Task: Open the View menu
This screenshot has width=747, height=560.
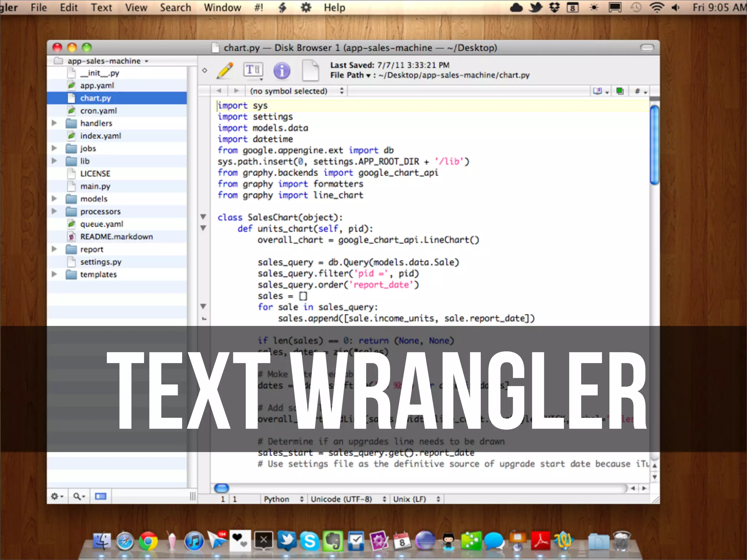Action: [x=136, y=7]
